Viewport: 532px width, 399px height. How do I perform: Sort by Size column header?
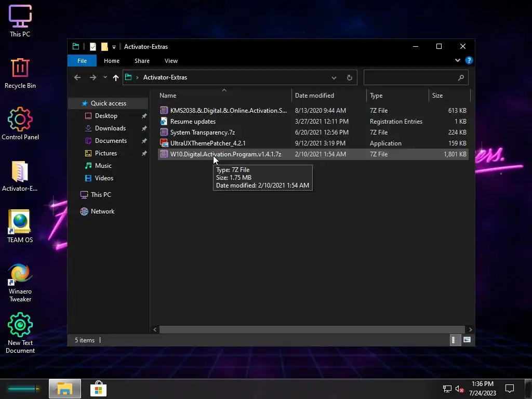pos(449,96)
